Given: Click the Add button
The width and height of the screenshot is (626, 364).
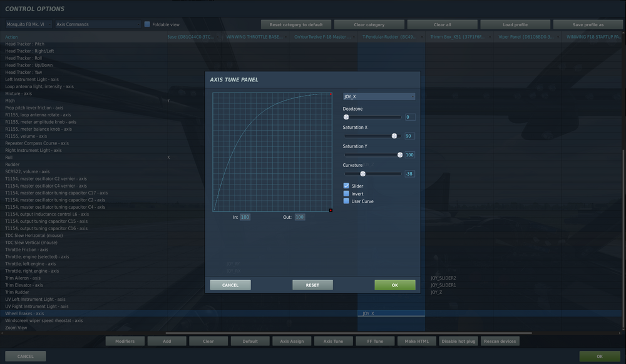Looking at the screenshot, I should click(x=167, y=341).
